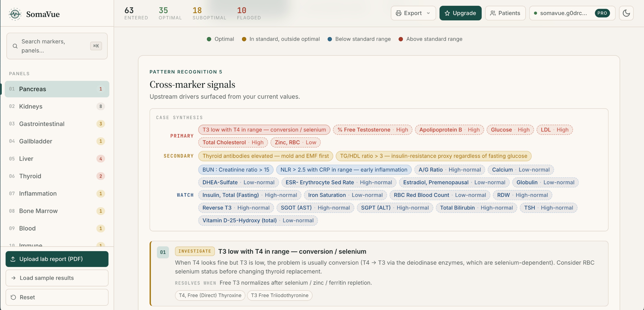
Task: Select the Kidneys panel
Action: 57,106
